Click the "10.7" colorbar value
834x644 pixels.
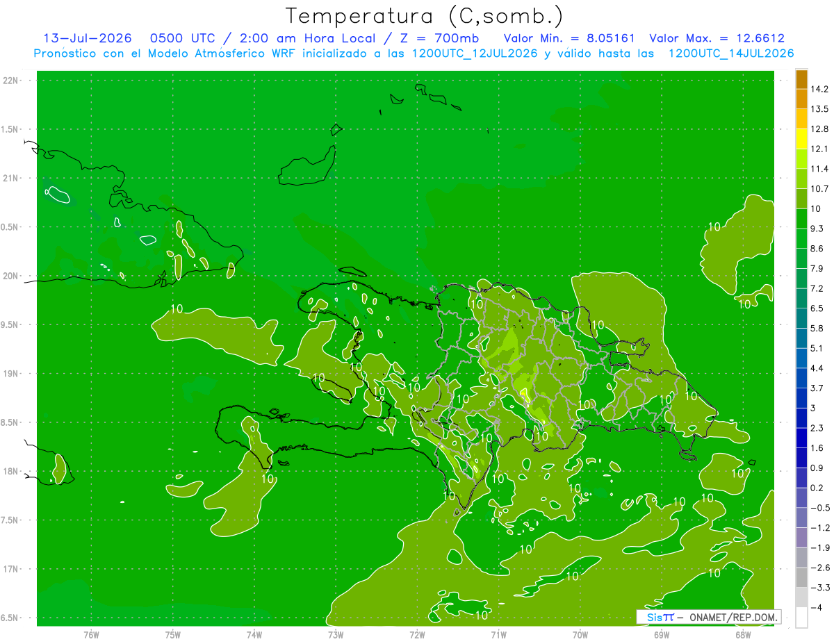click(x=819, y=188)
